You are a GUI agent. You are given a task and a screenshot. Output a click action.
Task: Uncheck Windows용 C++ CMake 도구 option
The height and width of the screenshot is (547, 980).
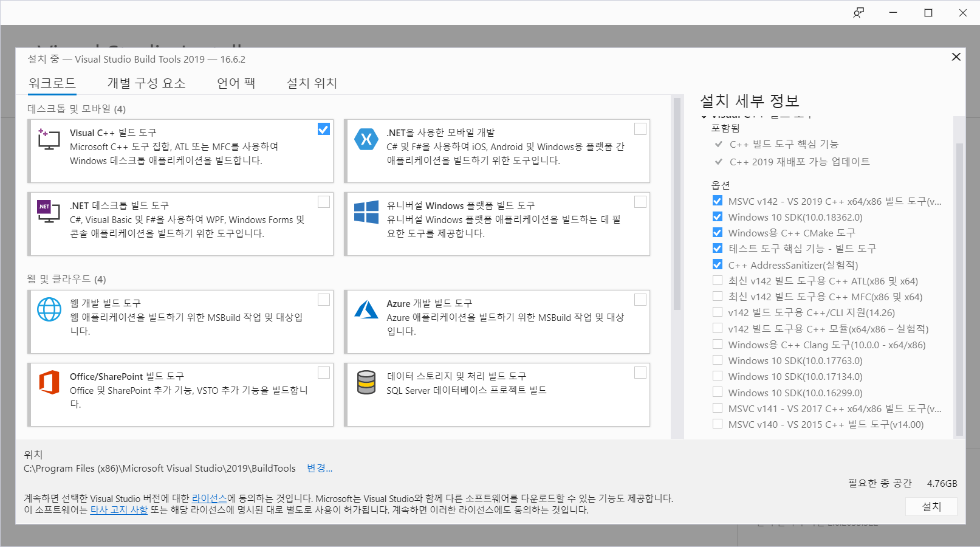(718, 233)
